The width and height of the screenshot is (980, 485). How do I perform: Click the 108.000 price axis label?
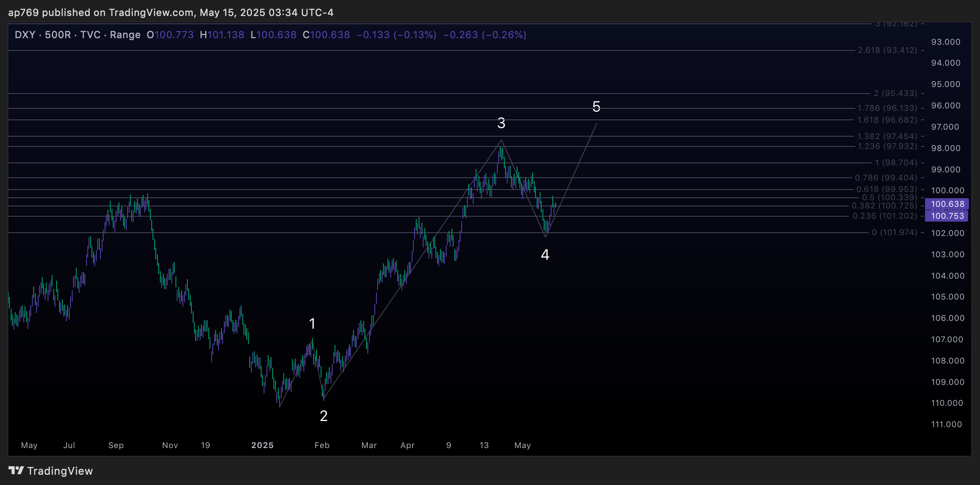[x=948, y=361]
